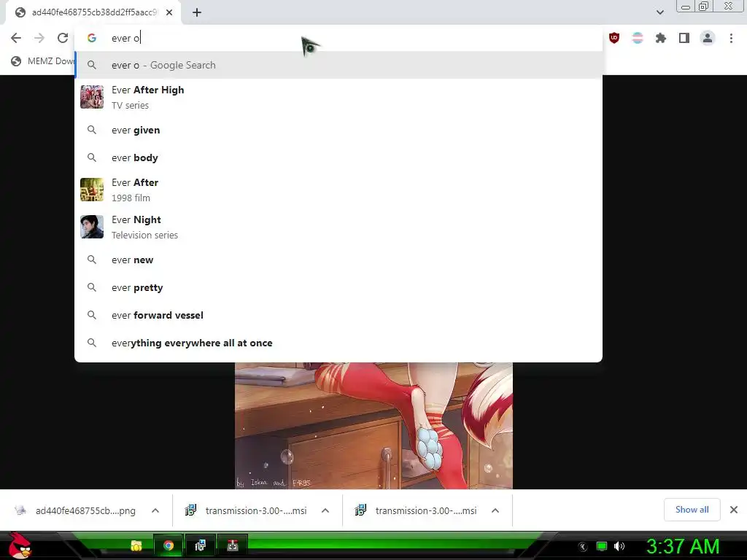
Task: Open the Chrome three-dot menu
Action: pos(731,38)
